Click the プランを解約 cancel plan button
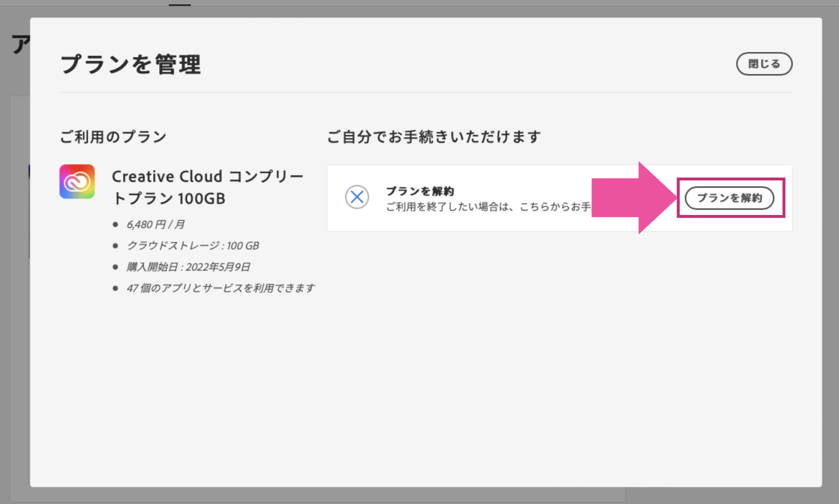Viewport: 839px width, 504px height. click(x=729, y=198)
